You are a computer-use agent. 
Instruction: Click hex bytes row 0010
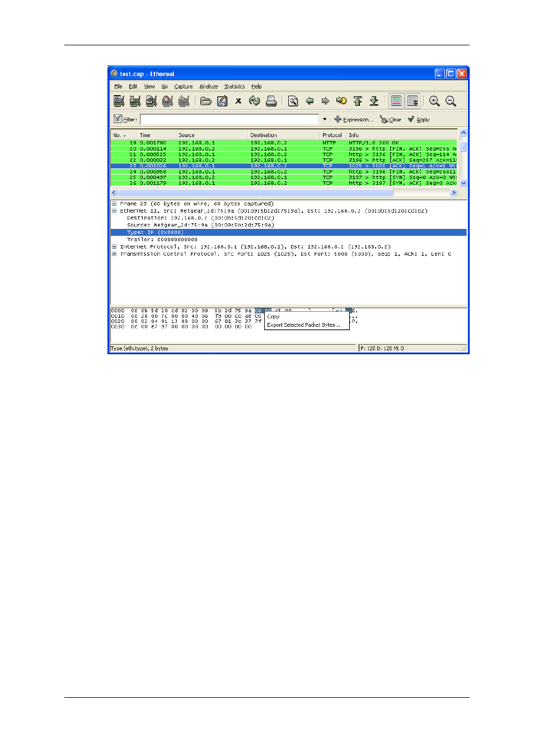(x=186, y=316)
